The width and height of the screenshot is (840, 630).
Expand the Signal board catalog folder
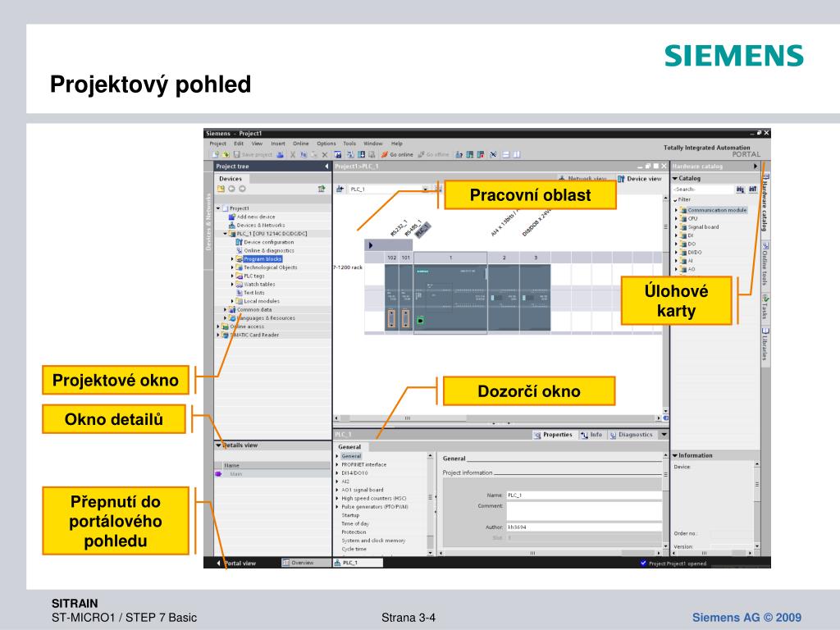tap(676, 227)
